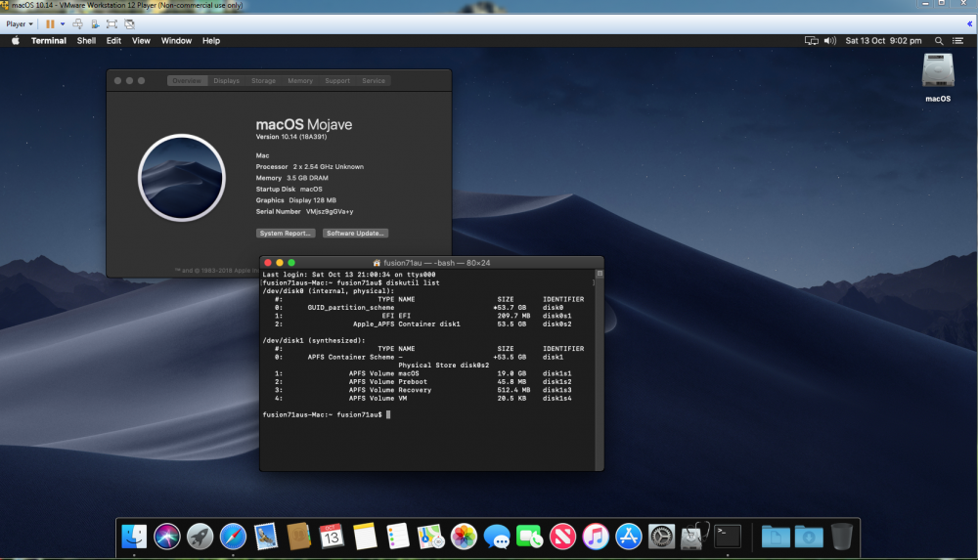Open the Shell menu

86,40
